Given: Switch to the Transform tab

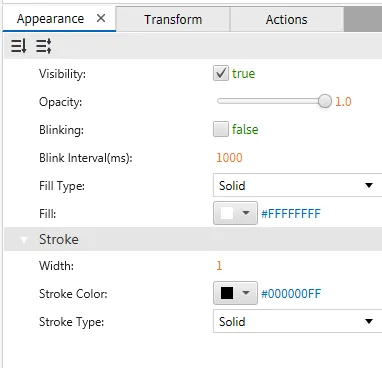Looking at the screenshot, I should pyautogui.click(x=173, y=19).
